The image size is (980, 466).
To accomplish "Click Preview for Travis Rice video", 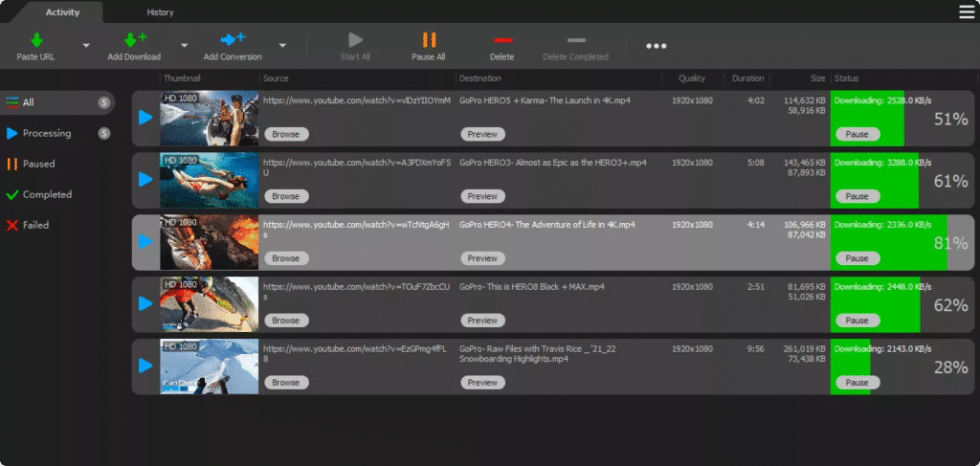I will 482,383.
